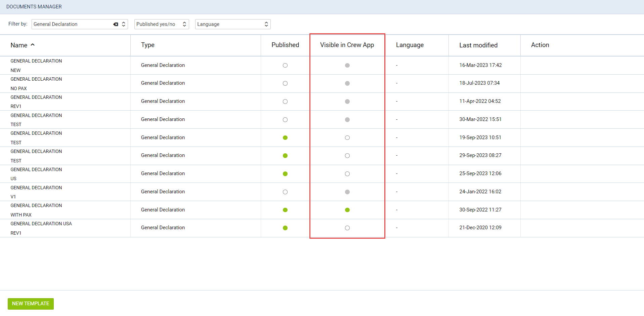Open the General Declaration type filter dropdown
644x316 pixels.
tap(80, 24)
